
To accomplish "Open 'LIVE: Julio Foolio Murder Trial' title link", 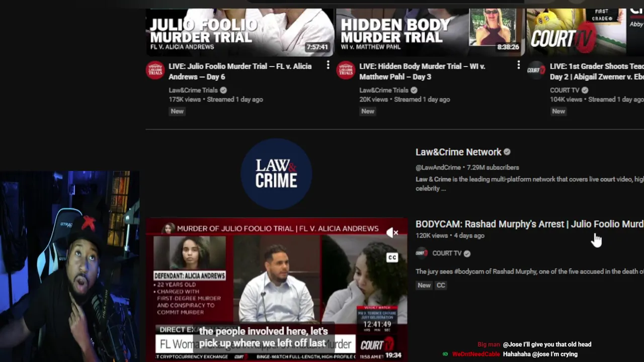I will (x=240, y=71).
